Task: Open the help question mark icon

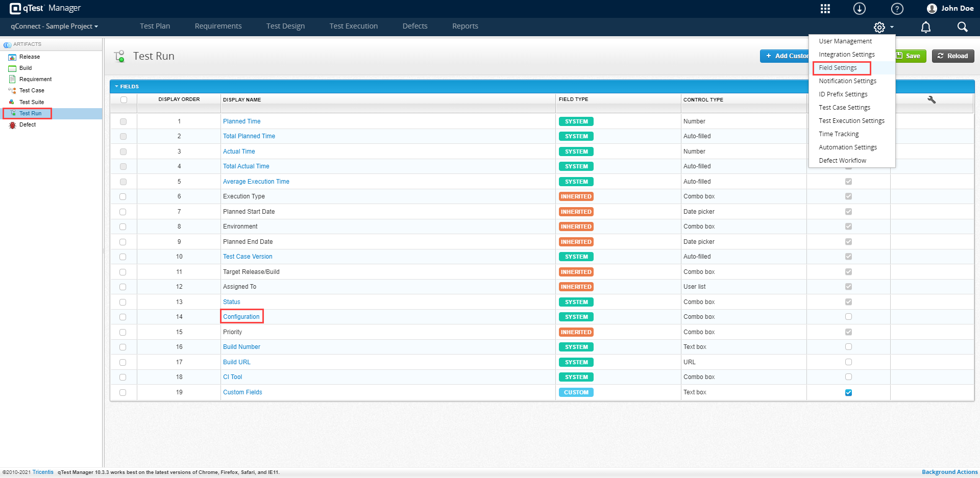Action: 897,9
